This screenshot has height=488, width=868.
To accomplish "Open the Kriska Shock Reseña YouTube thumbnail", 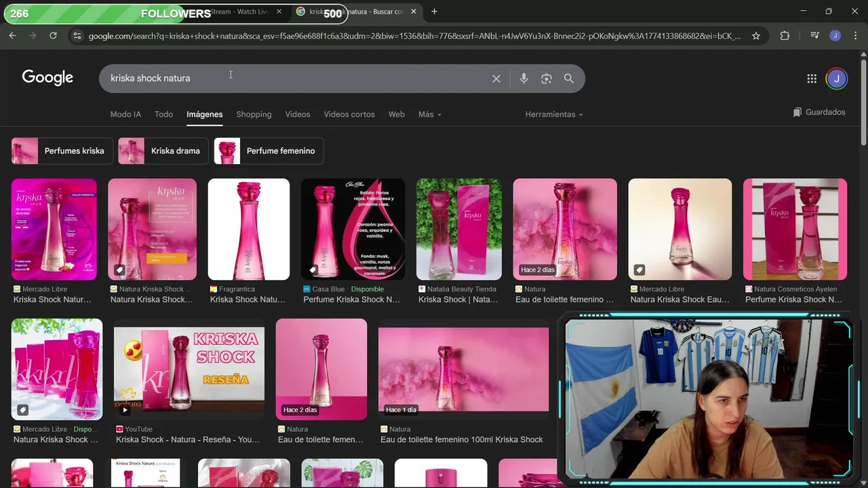I will 189,369.
